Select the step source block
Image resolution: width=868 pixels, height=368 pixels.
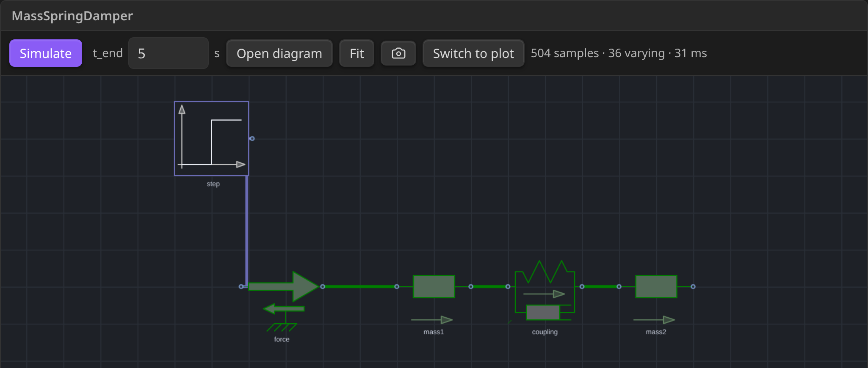(x=211, y=138)
